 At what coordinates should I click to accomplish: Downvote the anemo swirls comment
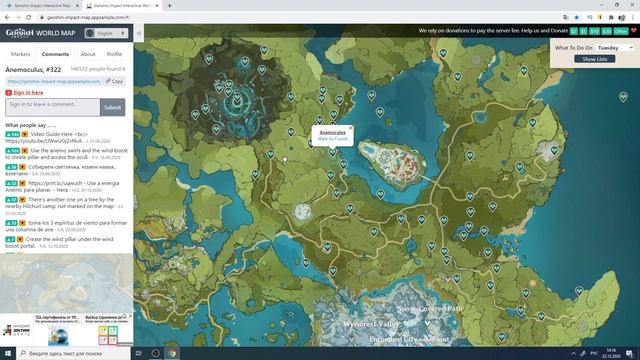[x=24, y=151]
